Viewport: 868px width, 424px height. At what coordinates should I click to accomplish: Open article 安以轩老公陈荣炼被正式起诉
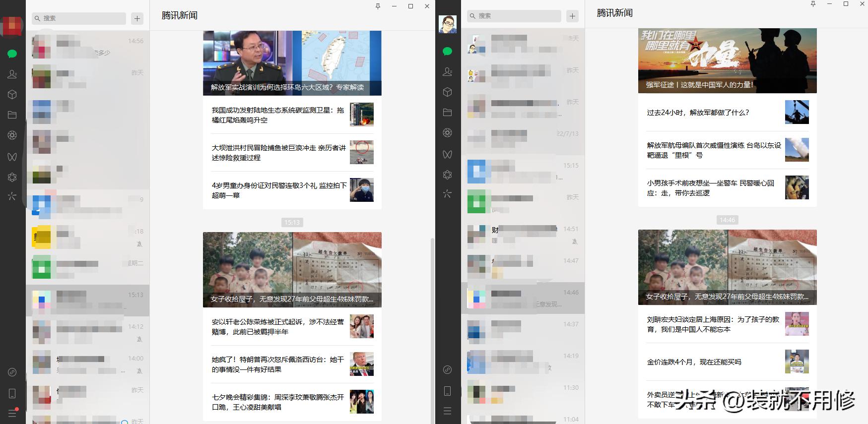pos(292,326)
